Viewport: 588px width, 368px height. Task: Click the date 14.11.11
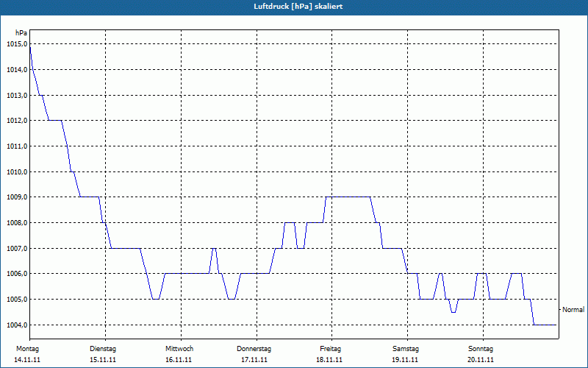coord(27,360)
